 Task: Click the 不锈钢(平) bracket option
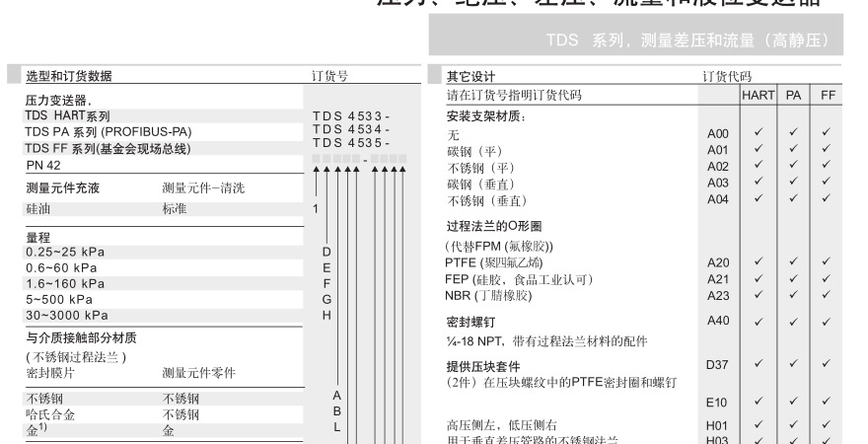tap(480, 168)
